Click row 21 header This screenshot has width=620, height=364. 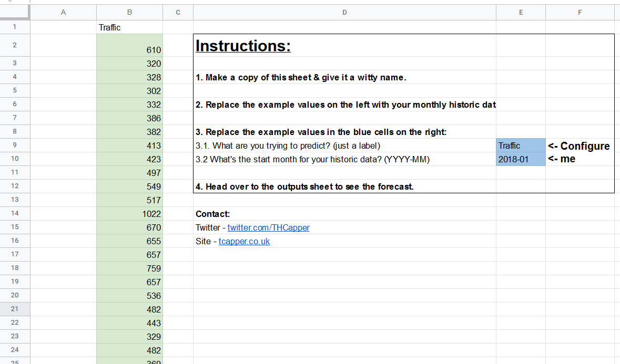coord(15,309)
